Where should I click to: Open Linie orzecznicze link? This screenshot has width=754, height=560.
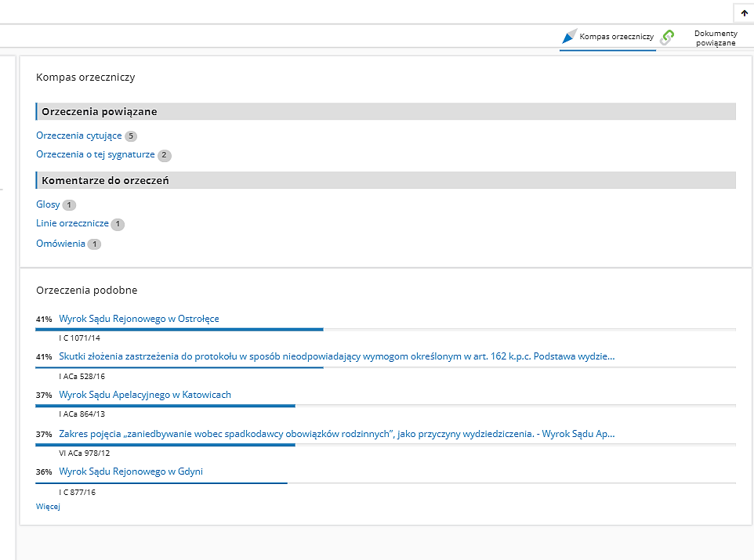click(x=72, y=224)
